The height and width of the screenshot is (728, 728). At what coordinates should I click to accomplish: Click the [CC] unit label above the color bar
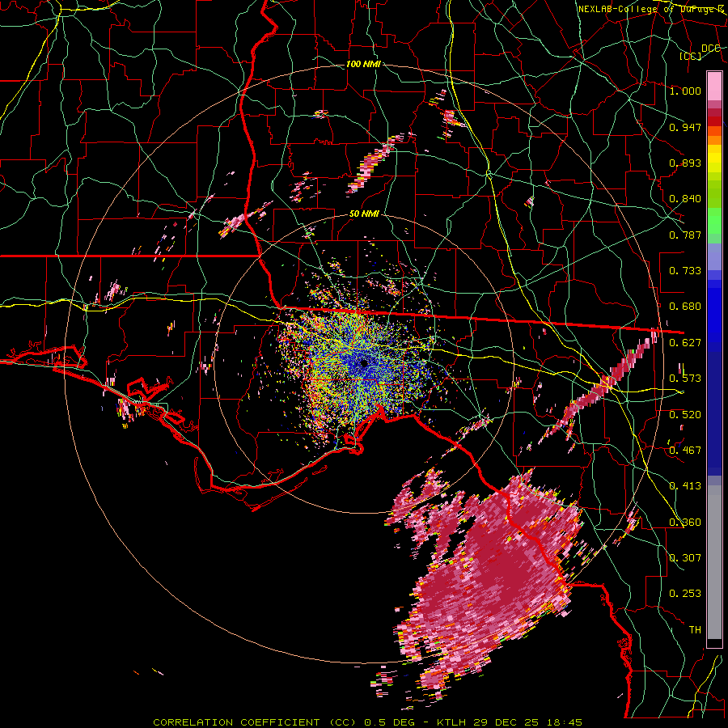(x=691, y=56)
